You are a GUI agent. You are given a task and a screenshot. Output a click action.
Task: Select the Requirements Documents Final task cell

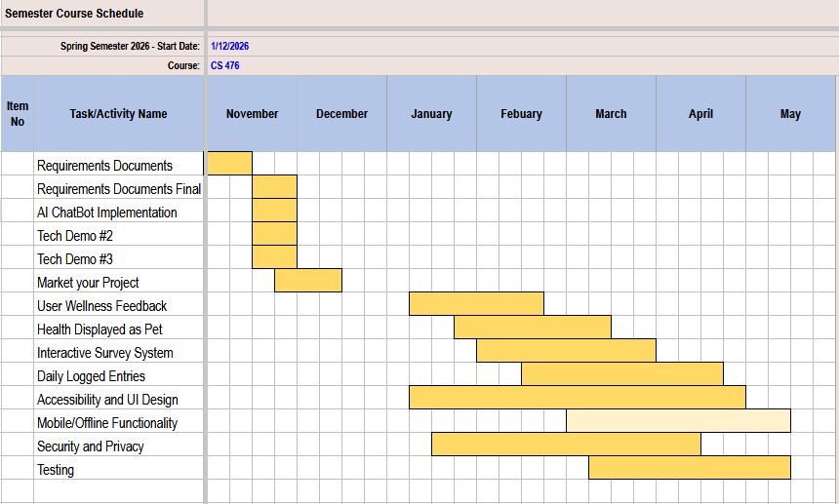click(x=119, y=189)
